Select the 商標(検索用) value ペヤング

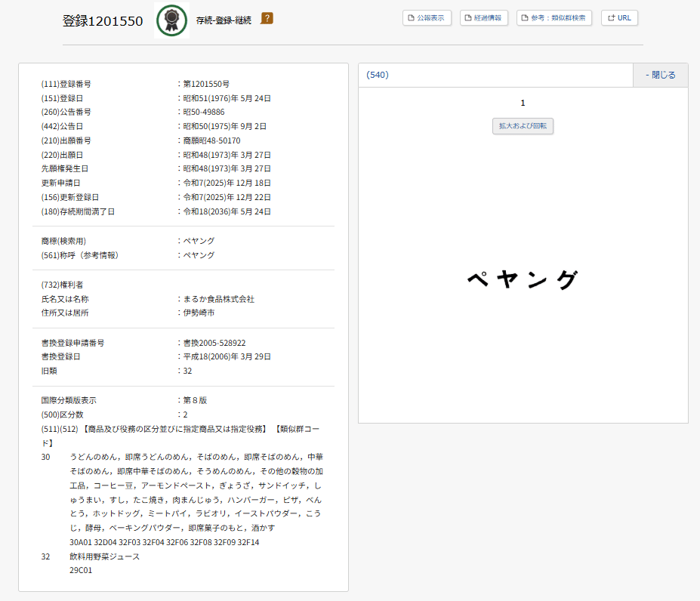[199, 241]
